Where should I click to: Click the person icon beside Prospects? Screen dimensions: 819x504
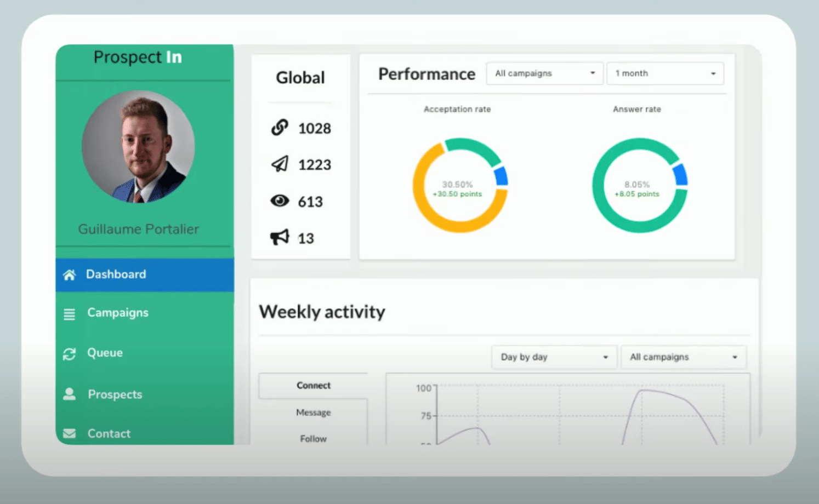(x=70, y=394)
